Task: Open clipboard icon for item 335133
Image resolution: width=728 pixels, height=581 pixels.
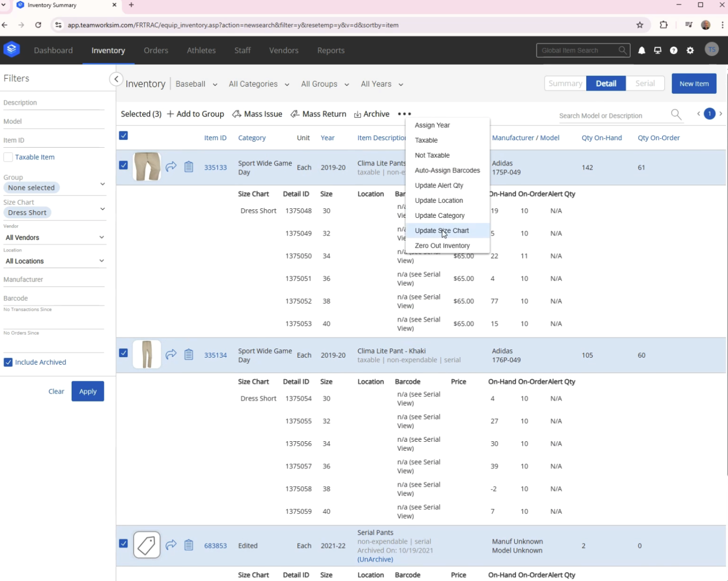Action: click(x=189, y=167)
